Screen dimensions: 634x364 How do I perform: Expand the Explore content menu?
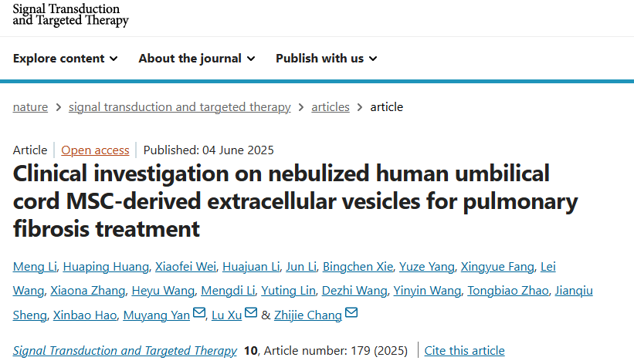coord(66,58)
